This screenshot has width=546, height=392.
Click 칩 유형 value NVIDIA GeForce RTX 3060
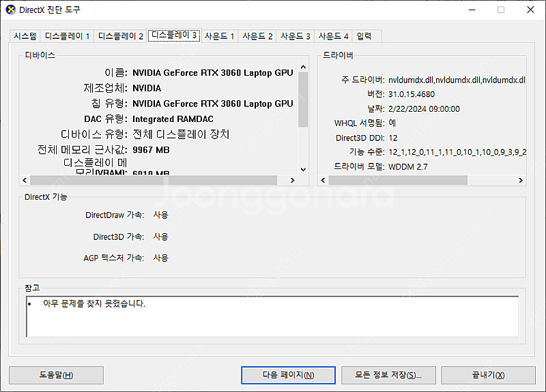(x=213, y=104)
